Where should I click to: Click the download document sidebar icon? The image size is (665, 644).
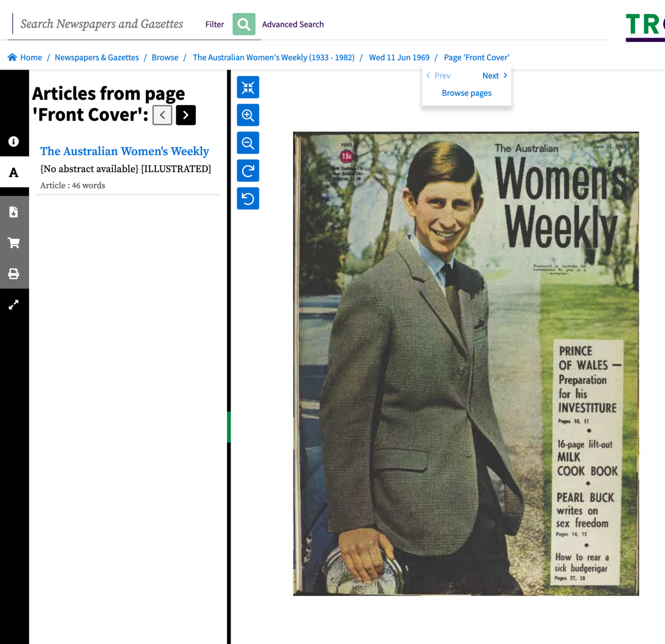(14, 212)
